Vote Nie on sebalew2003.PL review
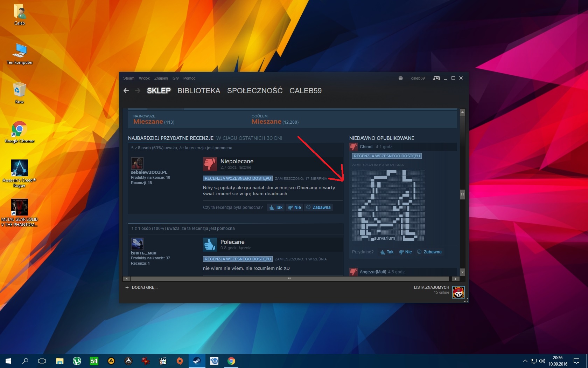The height and width of the screenshot is (368, 588). click(294, 207)
